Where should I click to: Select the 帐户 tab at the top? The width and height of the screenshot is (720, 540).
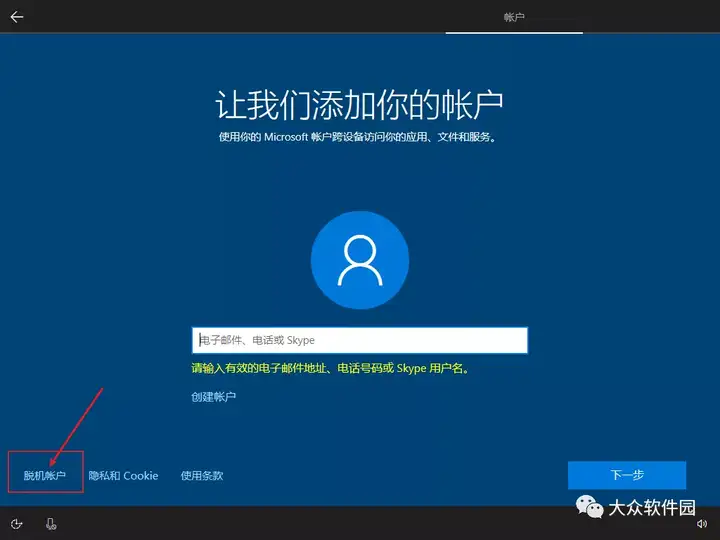click(514, 17)
